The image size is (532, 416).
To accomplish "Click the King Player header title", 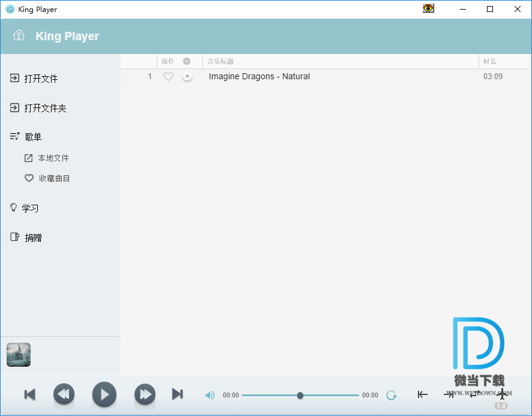I will (x=67, y=36).
